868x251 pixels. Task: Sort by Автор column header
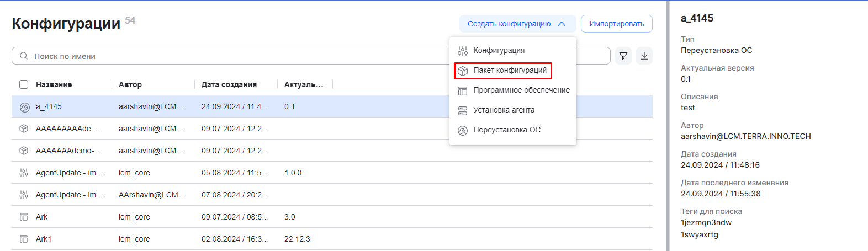click(130, 84)
